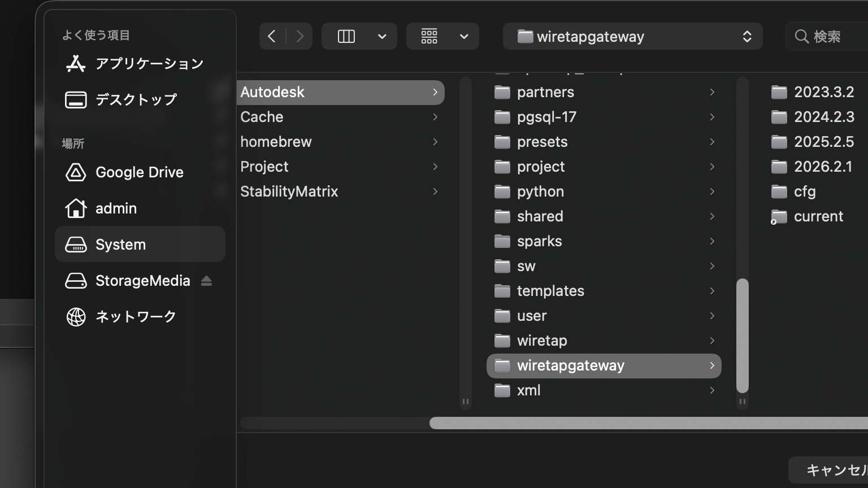Image resolution: width=868 pixels, height=488 pixels.
Task: Open Applications from the sidebar
Action: (x=149, y=64)
